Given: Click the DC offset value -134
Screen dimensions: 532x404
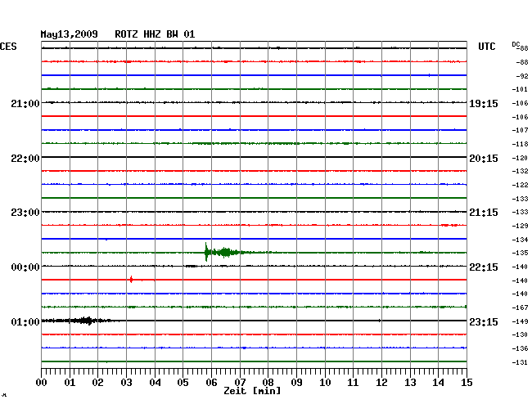Looking at the screenshot, I should 520,240.
